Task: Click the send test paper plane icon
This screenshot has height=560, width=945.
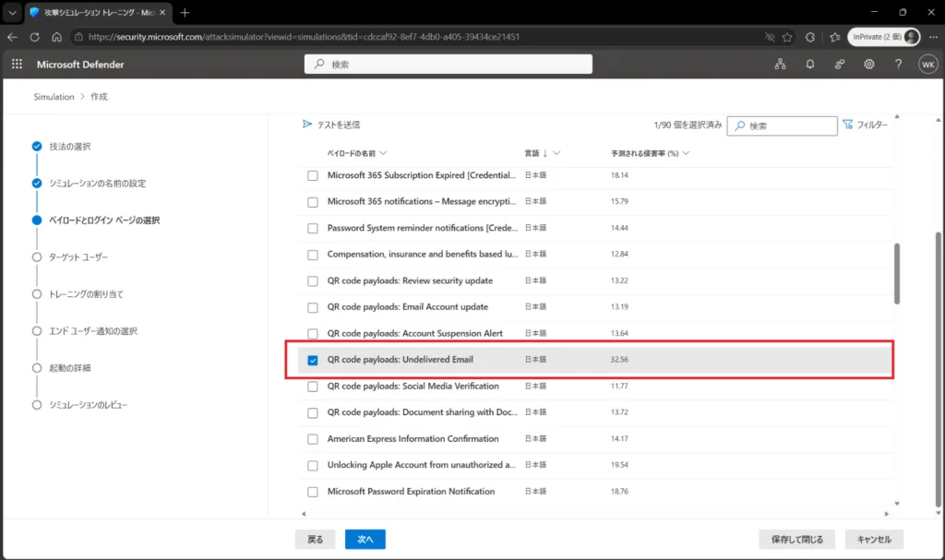Action: click(307, 125)
